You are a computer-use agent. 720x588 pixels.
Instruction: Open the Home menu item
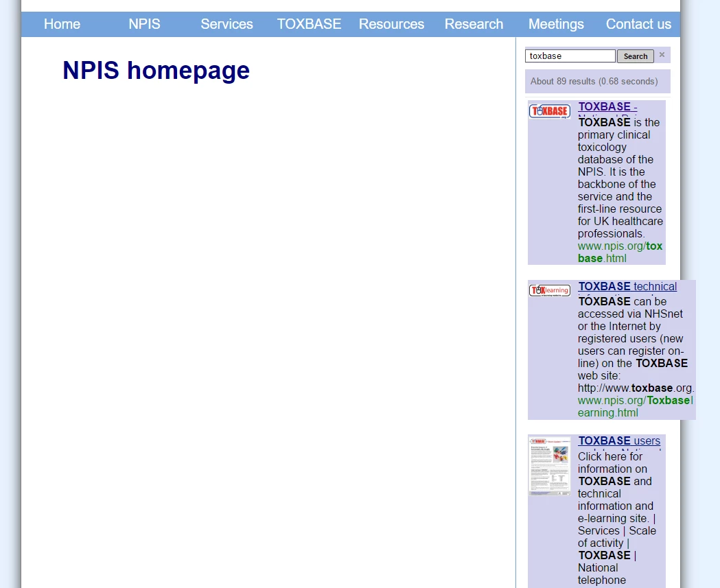pos(62,24)
